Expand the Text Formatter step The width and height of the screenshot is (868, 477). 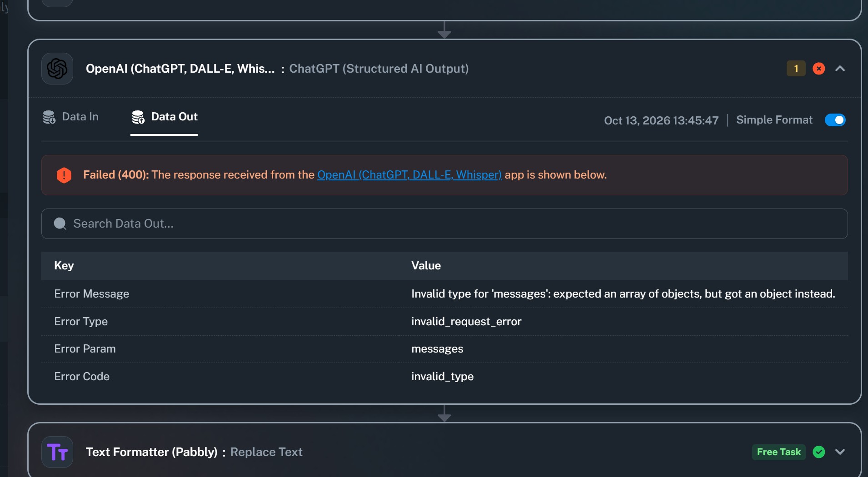point(840,452)
